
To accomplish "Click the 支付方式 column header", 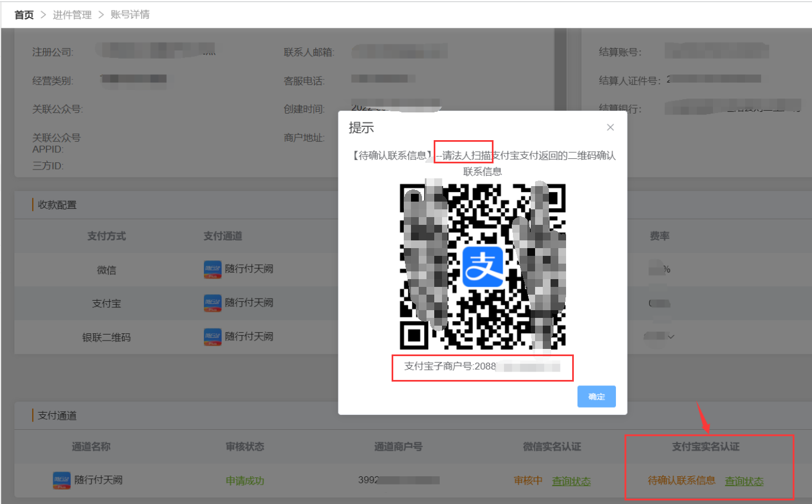I will pos(106,236).
